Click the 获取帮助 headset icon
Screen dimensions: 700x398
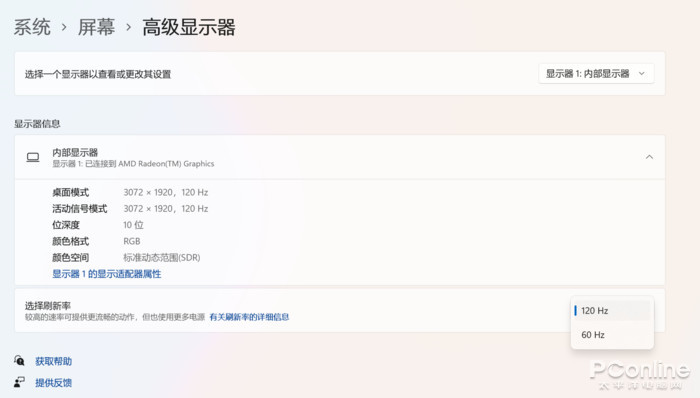click(x=19, y=360)
